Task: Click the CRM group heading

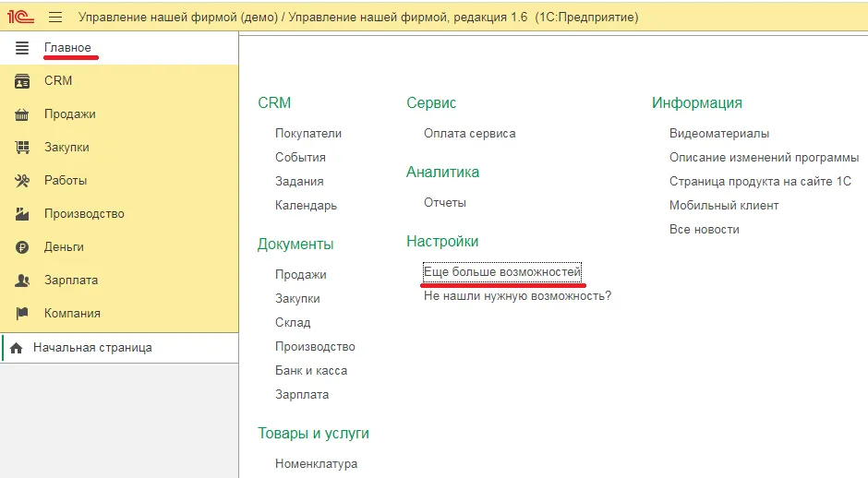Action: click(274, 103)
